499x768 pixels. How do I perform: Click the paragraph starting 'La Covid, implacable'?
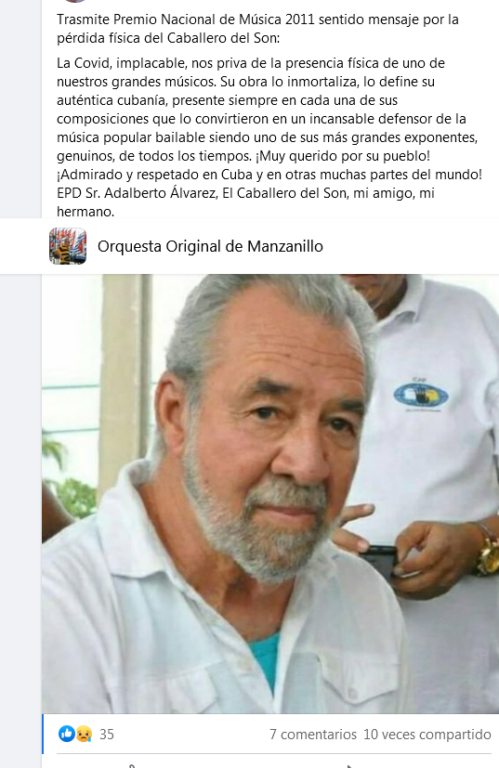(x=269, y=137)
